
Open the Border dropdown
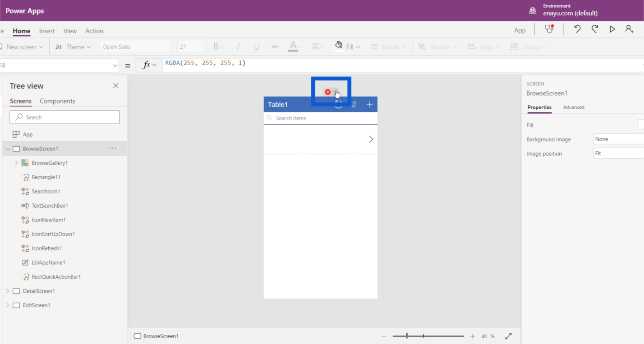(x=389, y=47)
